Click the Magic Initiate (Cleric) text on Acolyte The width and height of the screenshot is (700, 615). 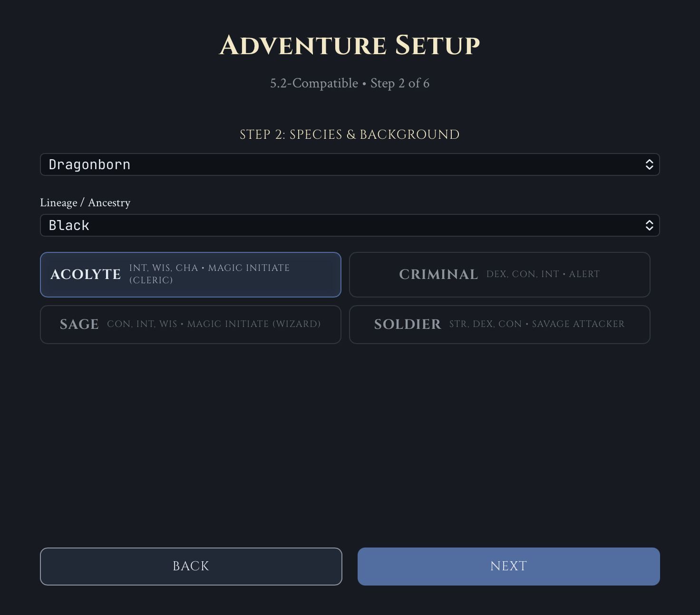click(x=209, y=274)
